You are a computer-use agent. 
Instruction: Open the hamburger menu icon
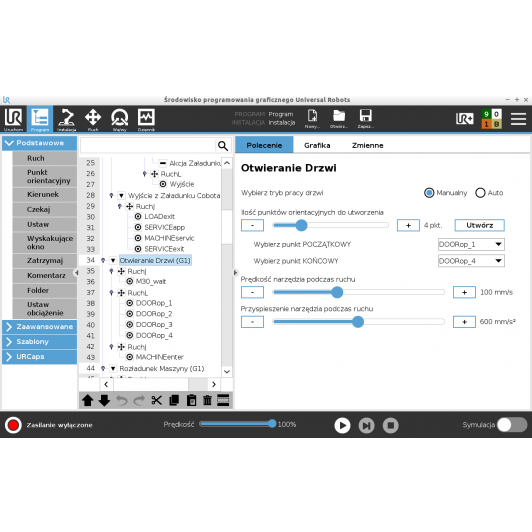(x=518, y=119)
